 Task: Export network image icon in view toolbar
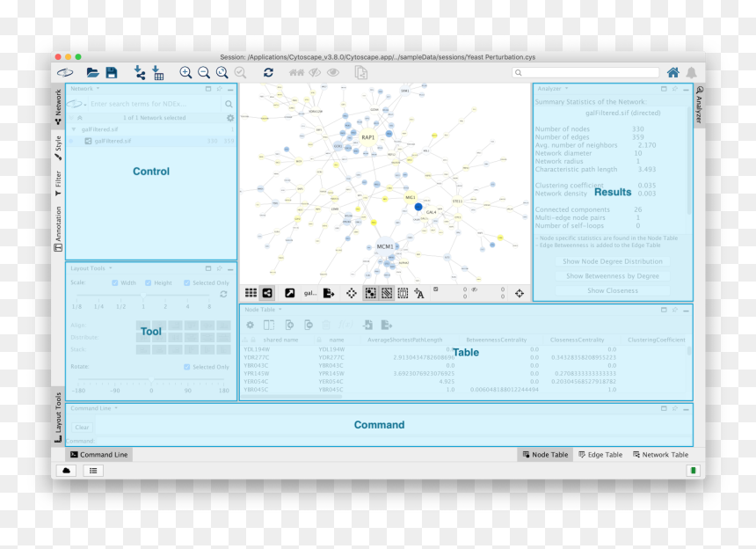click(x=329, y=293)
